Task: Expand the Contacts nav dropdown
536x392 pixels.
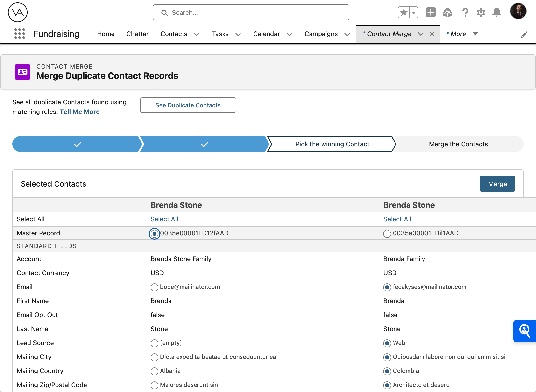Action: click(x=197, y=34)
